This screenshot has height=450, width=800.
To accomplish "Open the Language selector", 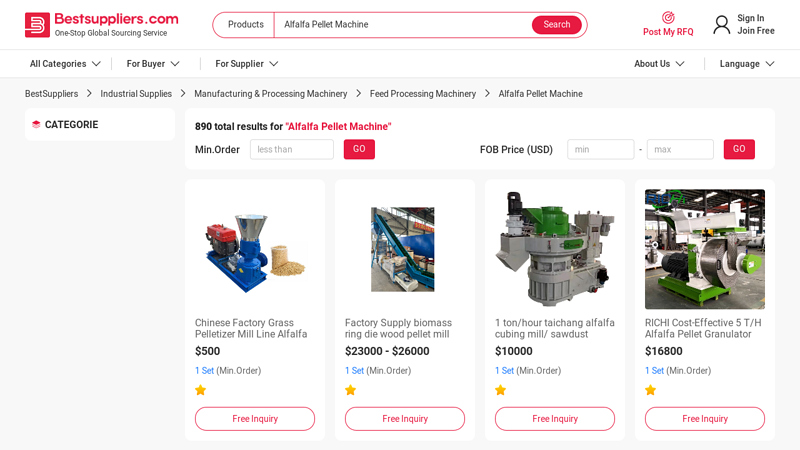I will click(747, 64).
